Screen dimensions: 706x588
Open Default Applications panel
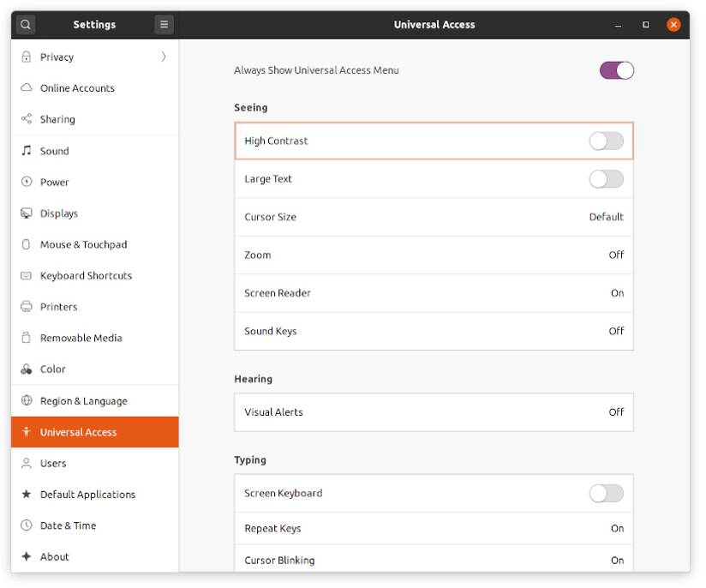click(x=95, y=495)
